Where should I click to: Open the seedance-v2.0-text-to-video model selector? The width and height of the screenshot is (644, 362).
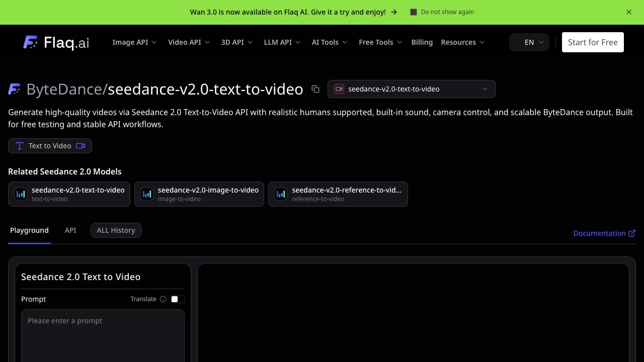(x=412, y=89)
